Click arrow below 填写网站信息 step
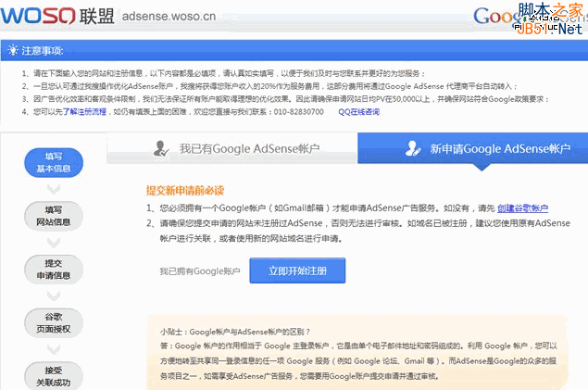 53,241
